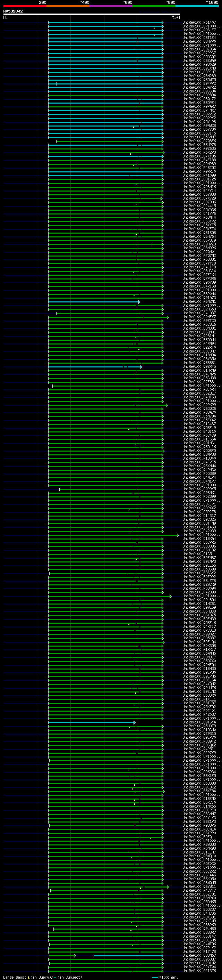Viewport: 222px width, 980px height.
Task: Select hit label UniRef100_C6SWA9
Action: [199, 60]
